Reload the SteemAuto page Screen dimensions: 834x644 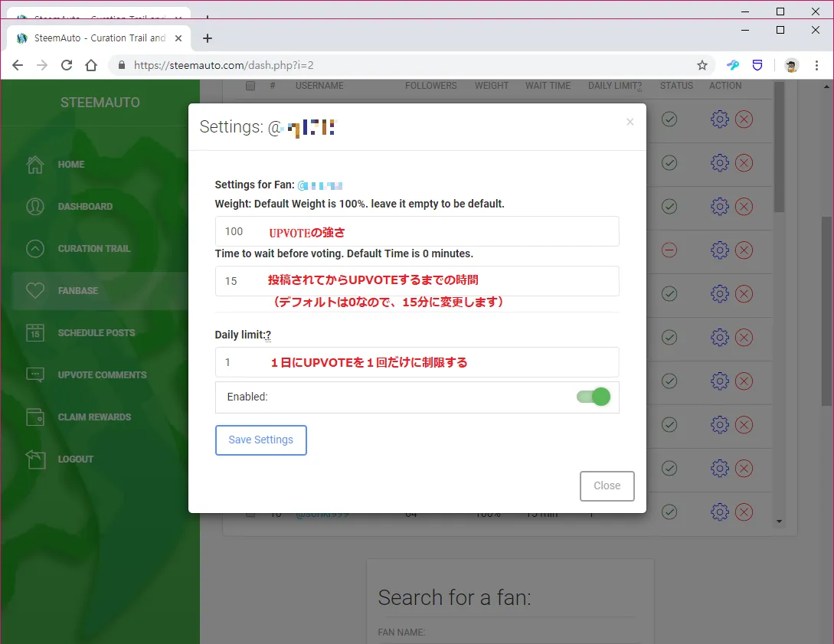coord(67,65)
